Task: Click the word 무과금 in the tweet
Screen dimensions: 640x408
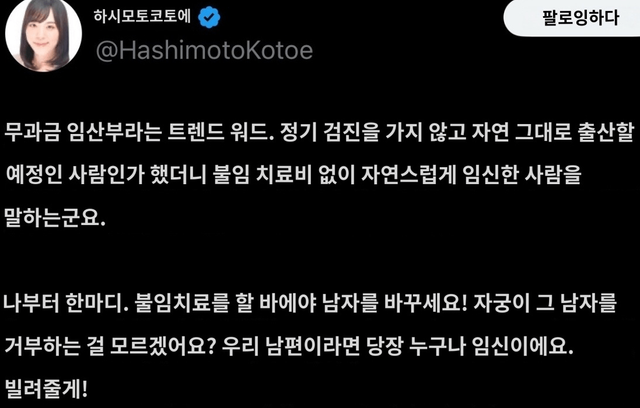Action: coord(33,133)
